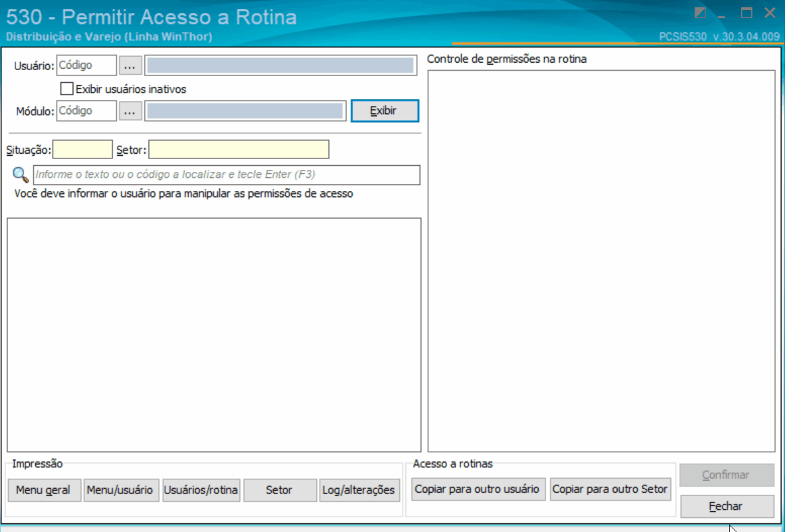Focus the Usuário Código input field
Screen dimensions: 785x532
click(x=86, y=65)
